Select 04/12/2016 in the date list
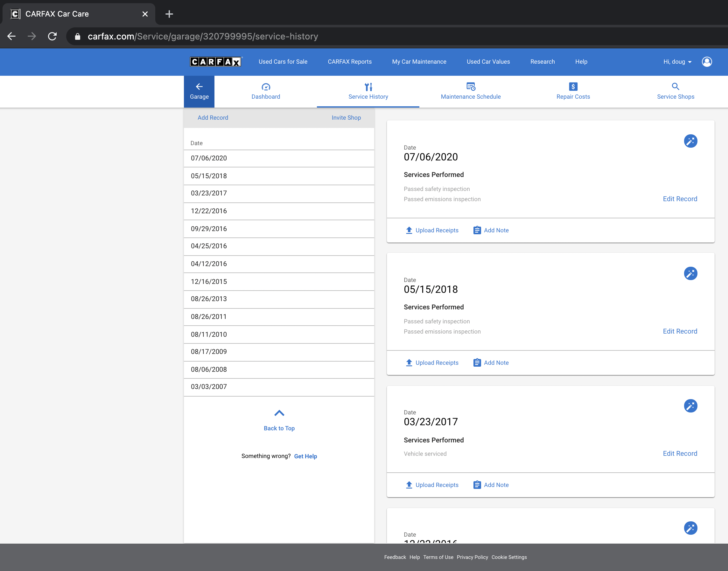Viewport: 728px width, 571px height. [279, 264]
